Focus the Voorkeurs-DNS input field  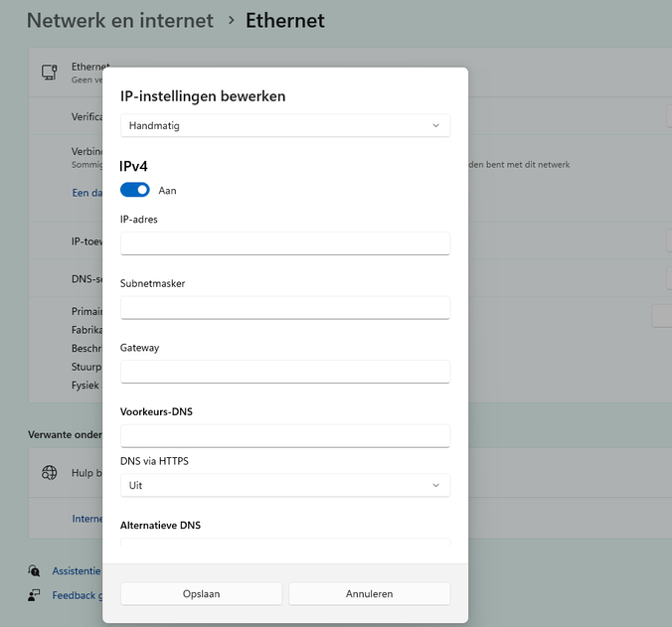click(285, 436)
